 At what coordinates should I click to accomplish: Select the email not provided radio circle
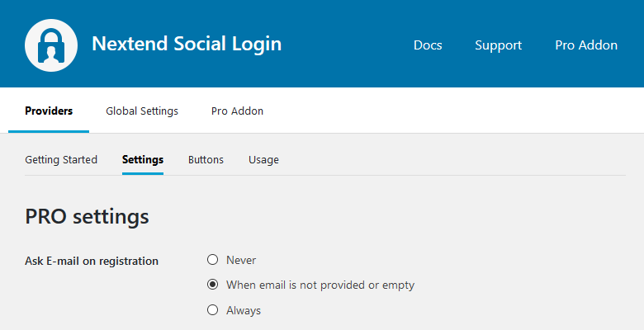coord(213,285)
